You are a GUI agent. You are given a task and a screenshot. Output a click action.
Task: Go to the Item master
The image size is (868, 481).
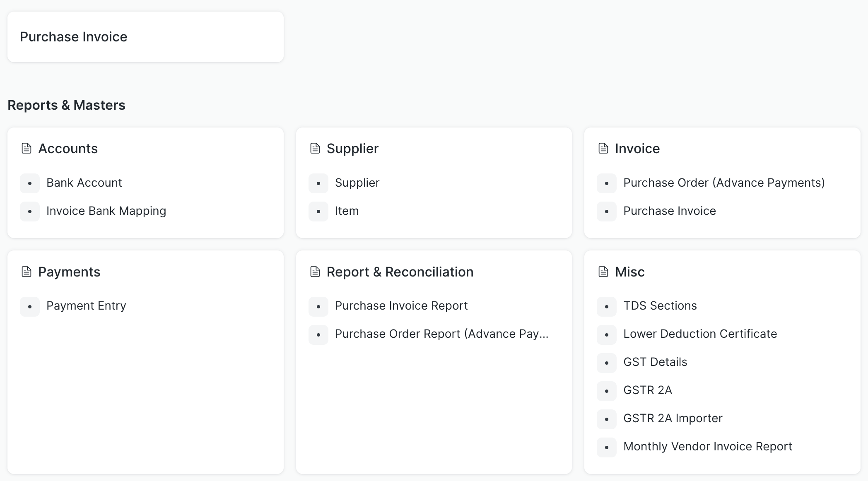(347, 211)
